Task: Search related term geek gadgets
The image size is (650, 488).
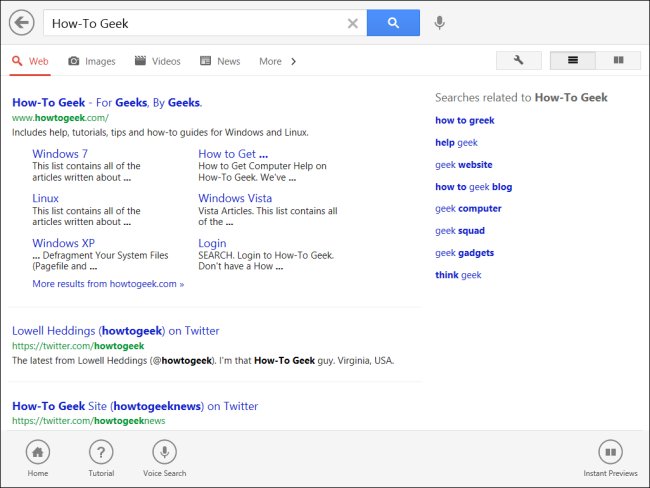Action: click(464, 253)
